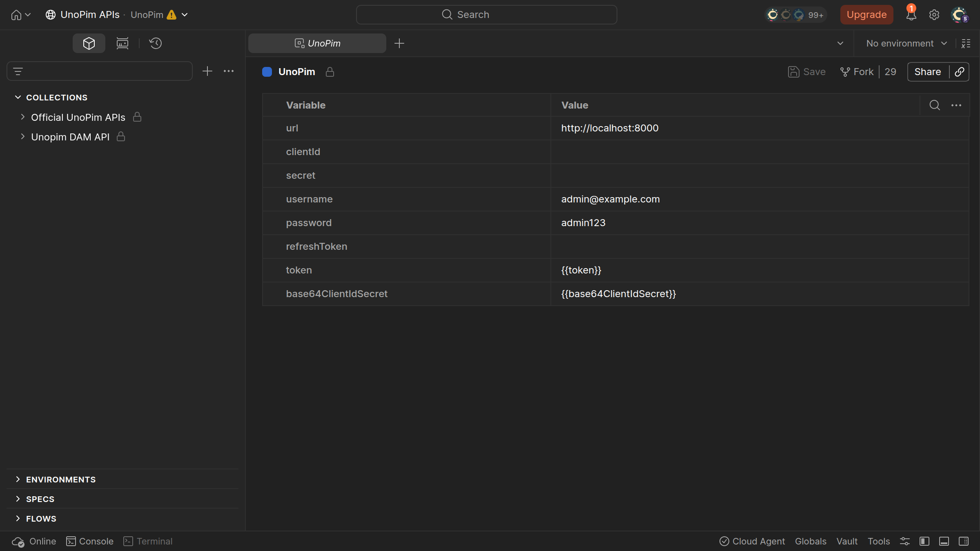Click the refreshToken variable name
This screenshot has height=551, width=980.
[316, 247]
